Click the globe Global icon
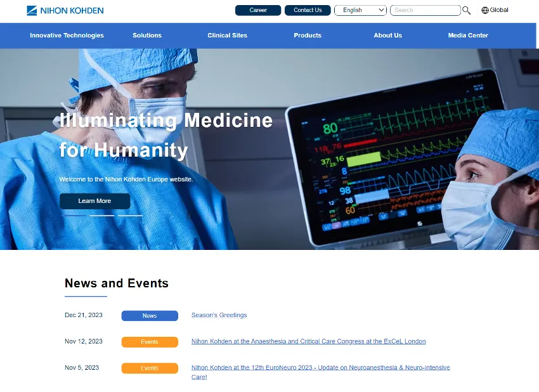Image resolution: width=539 pixels, height=392 pixels. tap(485, 10)
